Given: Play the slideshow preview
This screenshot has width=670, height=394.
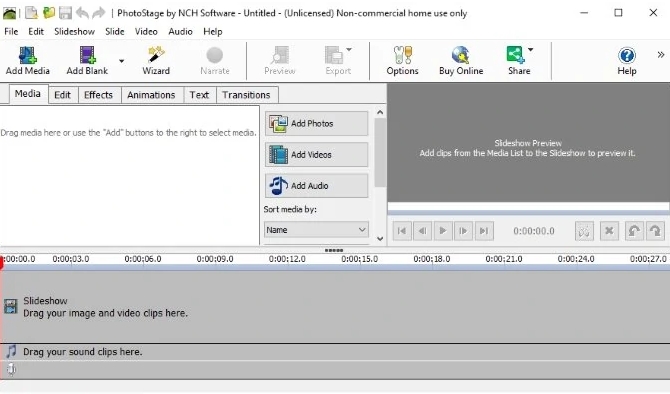Looking at the screenshot, I should [x=443, y=231].
